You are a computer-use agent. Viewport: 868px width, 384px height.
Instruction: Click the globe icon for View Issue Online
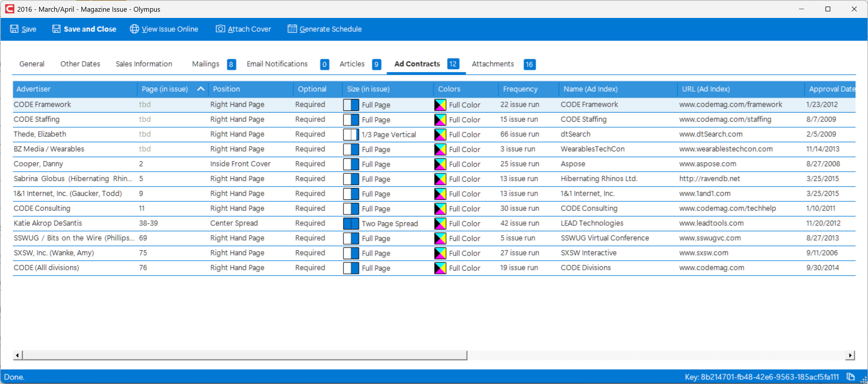(134, 29)
